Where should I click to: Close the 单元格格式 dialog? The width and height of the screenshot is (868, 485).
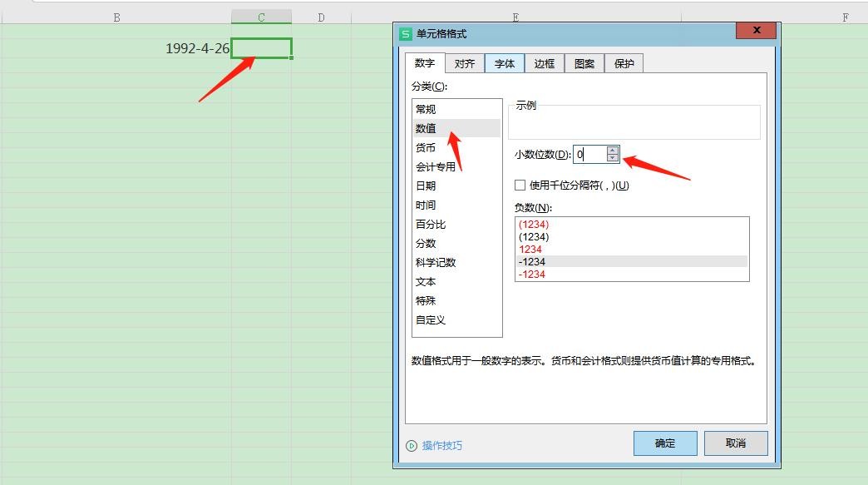[756, 30]
